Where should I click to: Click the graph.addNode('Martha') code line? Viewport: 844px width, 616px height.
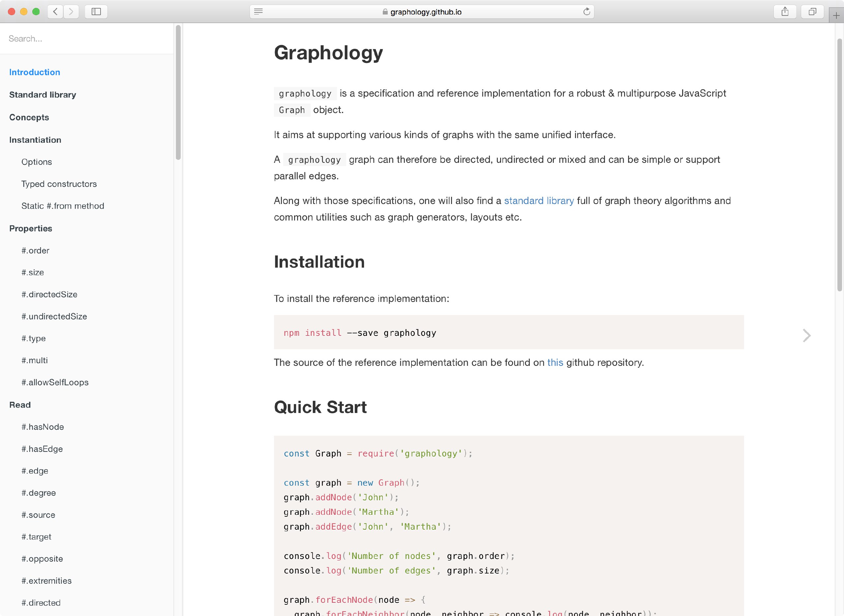pyautogui.click(x=347, y=512)
